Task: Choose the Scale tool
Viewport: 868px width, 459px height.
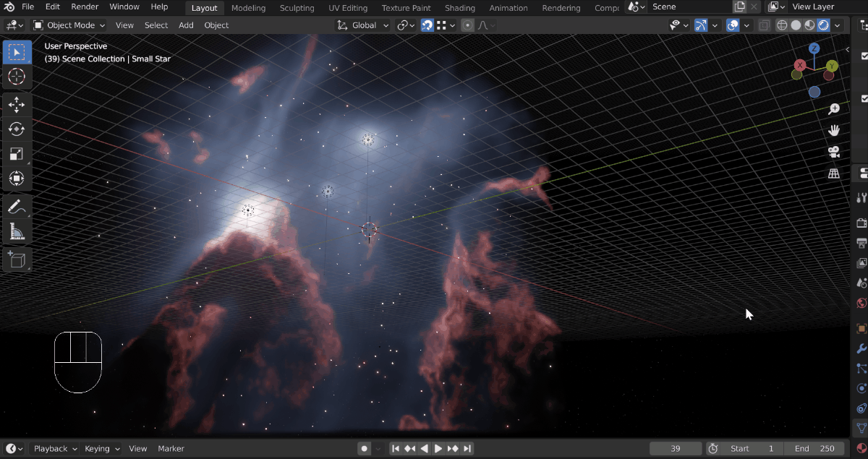Action: pyautogui.click(x=17, y=154)
